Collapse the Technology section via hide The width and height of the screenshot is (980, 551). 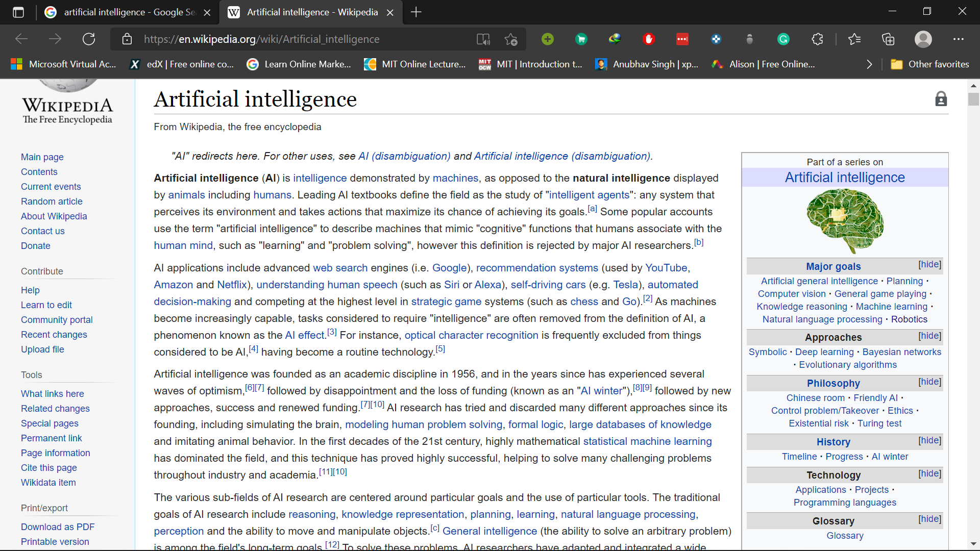[x=929, y=473]
